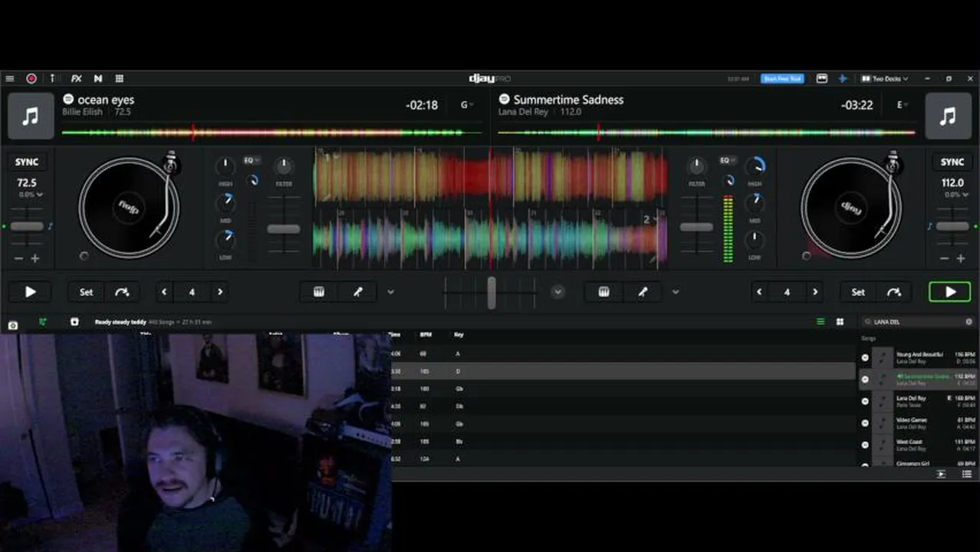980x552 pixels.
Task: Click the metronome icon beside record button
Action: (52, 78)
